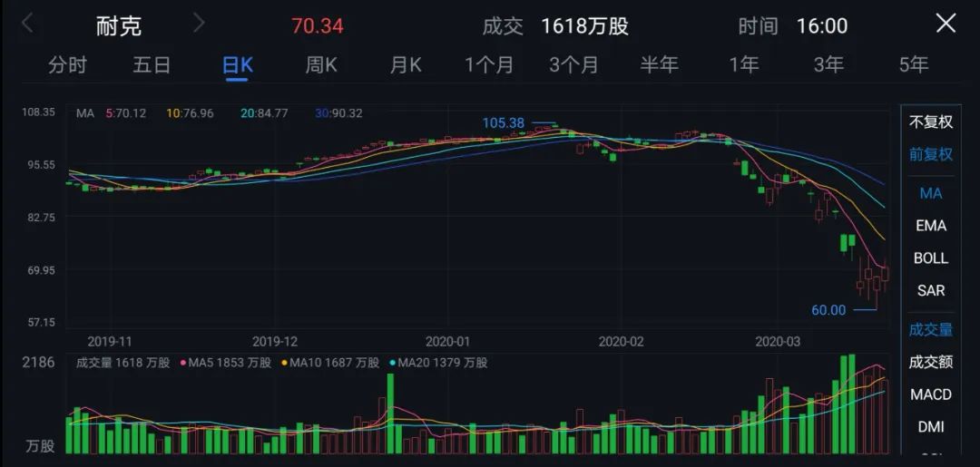This screenshot has height=467, width=980.
Task: Click the 82.75 price axis label
Action: [x=40, y=218]
